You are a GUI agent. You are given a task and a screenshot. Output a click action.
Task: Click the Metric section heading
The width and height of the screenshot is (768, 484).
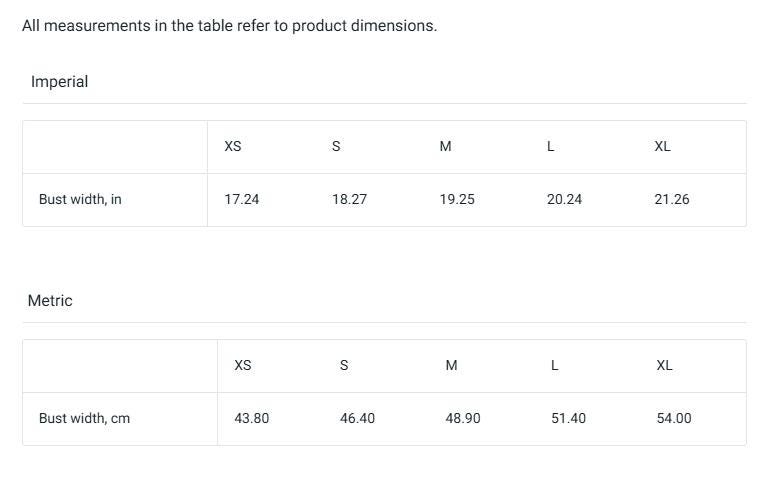(x=50, y=301)
